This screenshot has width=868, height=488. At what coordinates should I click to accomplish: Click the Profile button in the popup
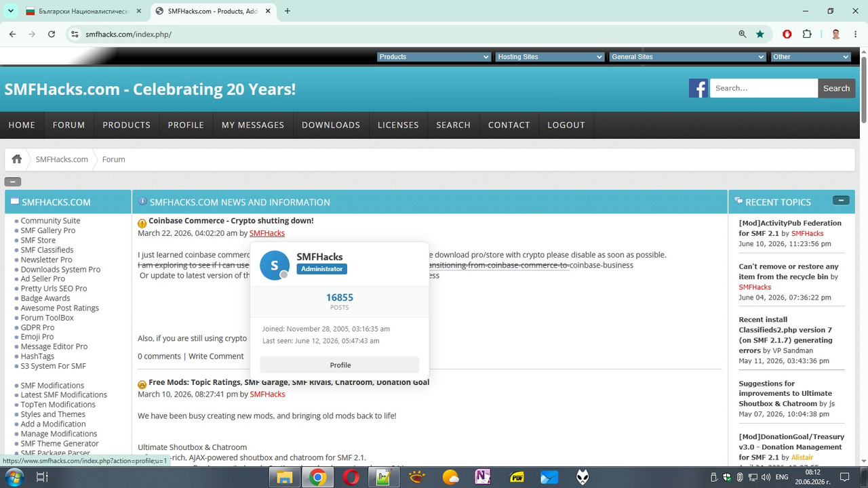(340, 365)
